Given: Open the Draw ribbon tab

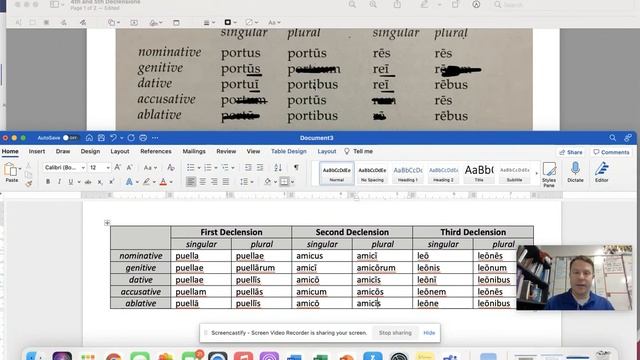Looking at the screenshot, I should click(63, 151).
